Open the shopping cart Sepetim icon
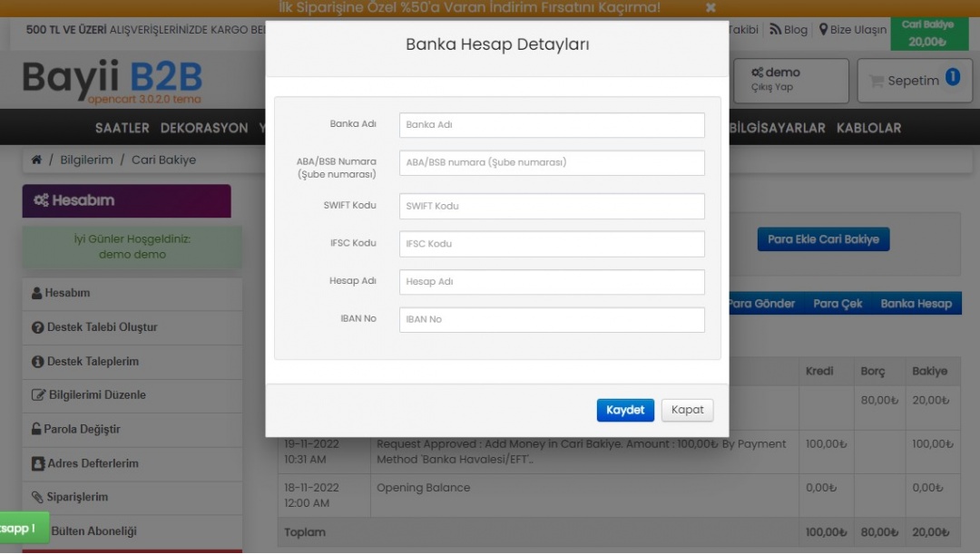Viewport: 980px width, 554px height. pyautogui.click(x=876, y=81)
